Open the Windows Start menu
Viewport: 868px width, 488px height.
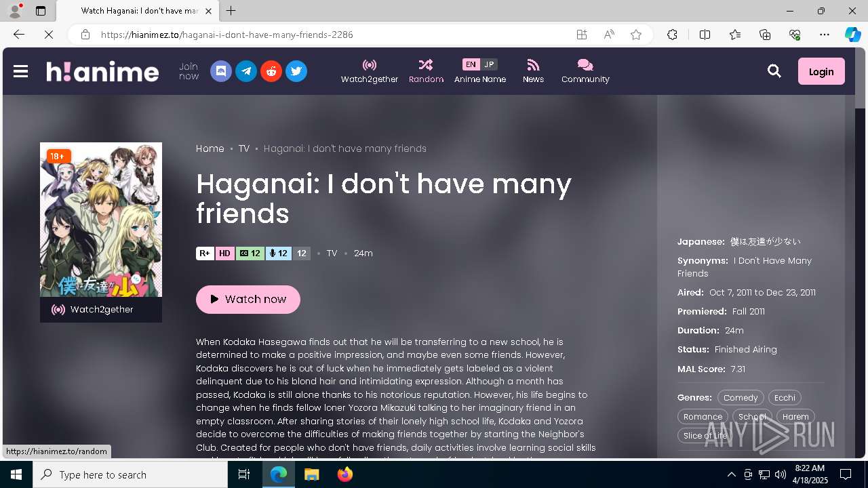pos(16,474)
